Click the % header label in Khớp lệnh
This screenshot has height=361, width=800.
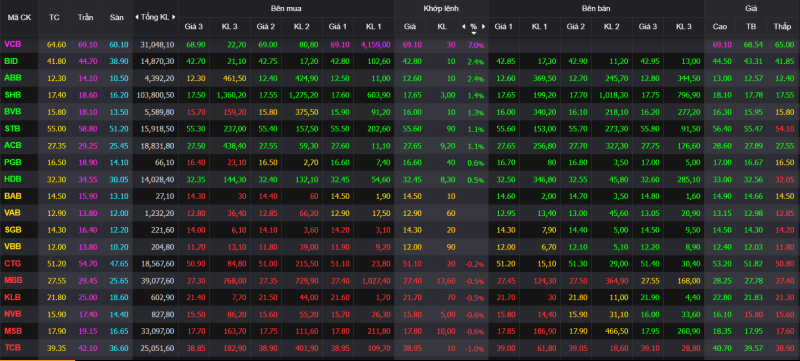(x=473, y=26)
